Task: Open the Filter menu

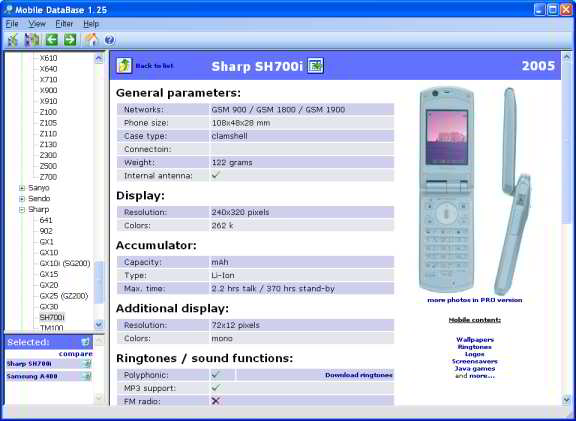Action: coord(64,24)
